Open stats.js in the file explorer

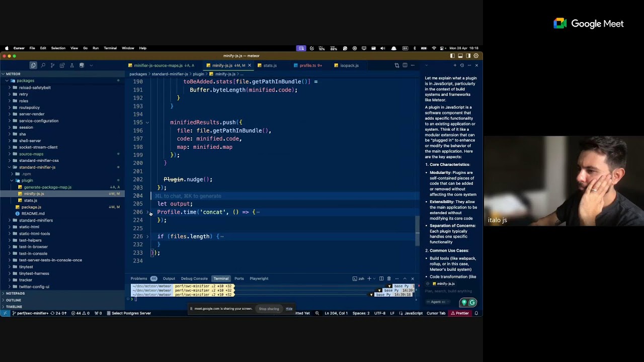(30, 201)
